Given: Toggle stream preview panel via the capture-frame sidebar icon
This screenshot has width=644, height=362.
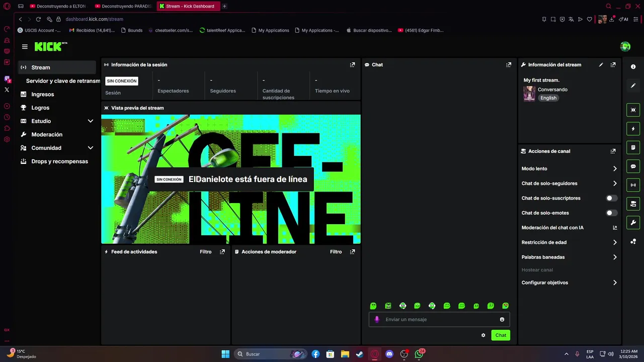Looking at the screenshot, I should tap(633, 110).
